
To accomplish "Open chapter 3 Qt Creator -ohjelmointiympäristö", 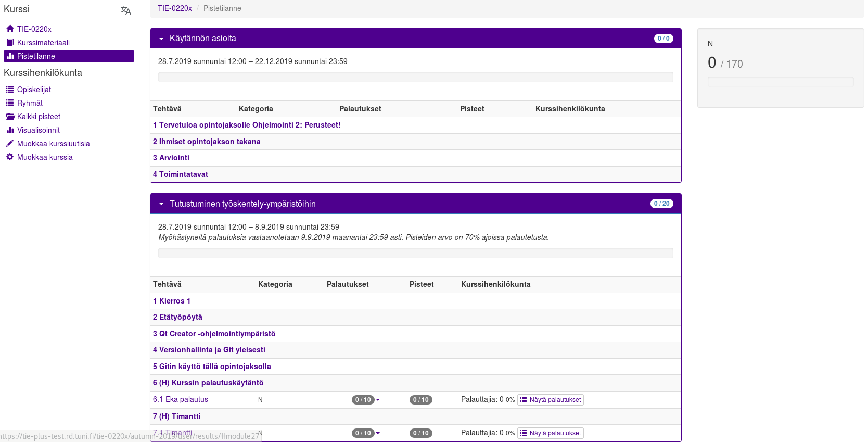I will coord(214,334).
